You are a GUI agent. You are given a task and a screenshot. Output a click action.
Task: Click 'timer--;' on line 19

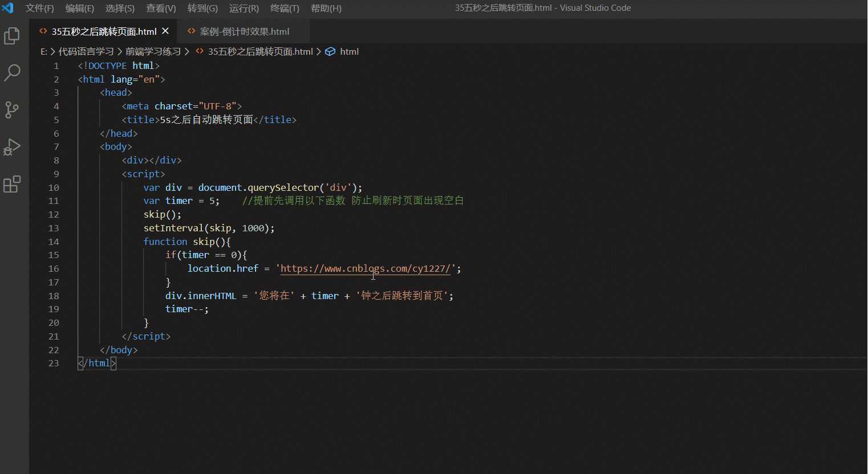pos(187,309)
